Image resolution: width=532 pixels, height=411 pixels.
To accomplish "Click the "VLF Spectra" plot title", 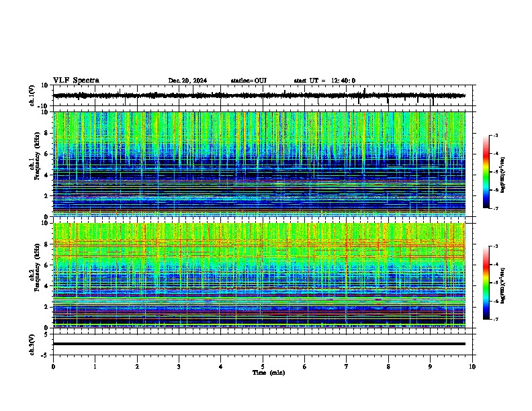I will click(76, 81).
